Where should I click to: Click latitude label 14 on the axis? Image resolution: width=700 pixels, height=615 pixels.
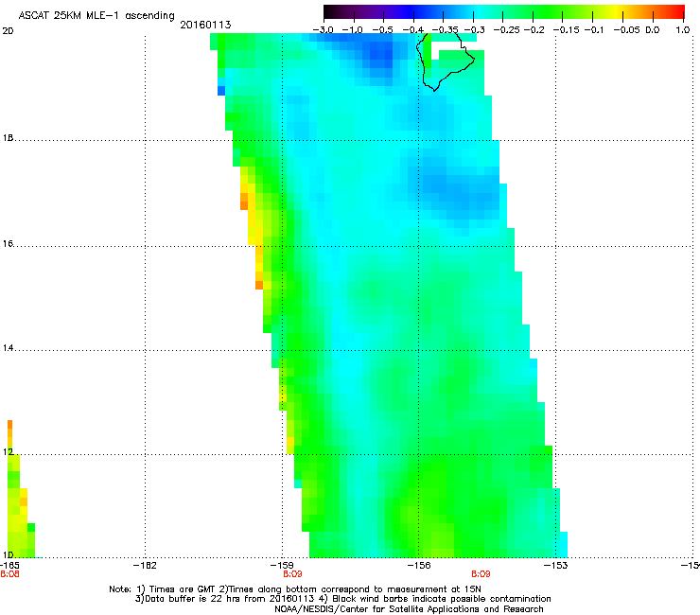click(x=8, y=348)
